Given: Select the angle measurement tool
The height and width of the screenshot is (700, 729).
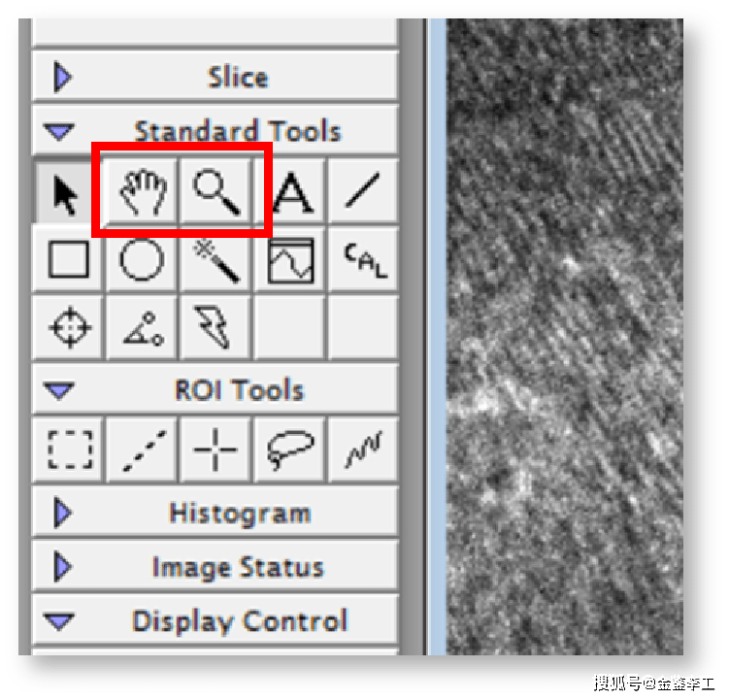Looking at the screenshot, I should [x=143, y=327].
